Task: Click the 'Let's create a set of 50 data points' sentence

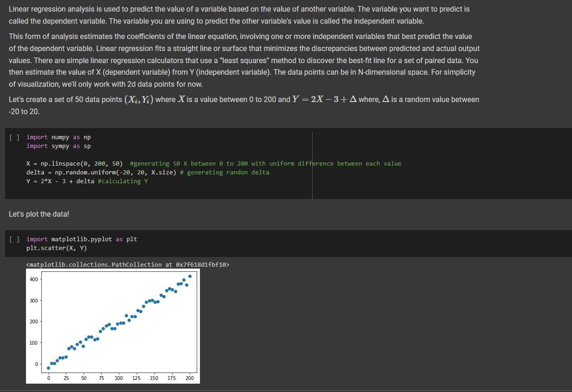Action: click(244, 105)
